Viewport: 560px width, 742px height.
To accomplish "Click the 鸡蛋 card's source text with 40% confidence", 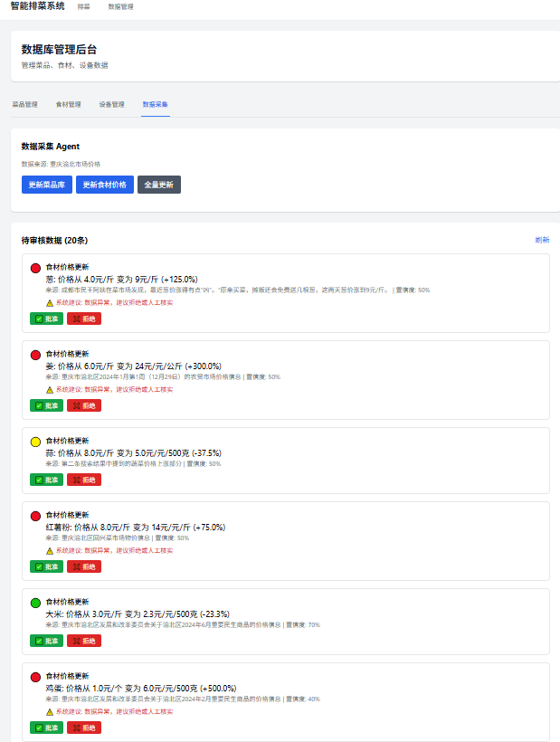I will (x=183, y=699).
